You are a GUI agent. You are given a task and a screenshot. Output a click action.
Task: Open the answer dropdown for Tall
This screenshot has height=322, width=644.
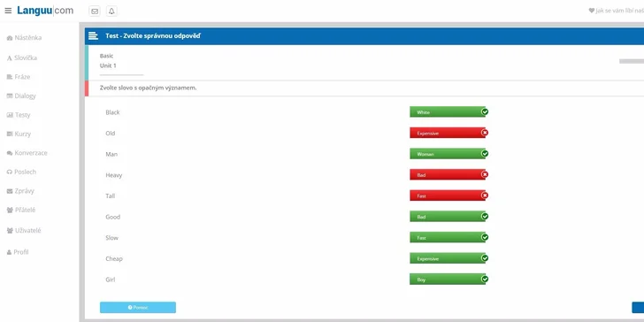point(448,195)
